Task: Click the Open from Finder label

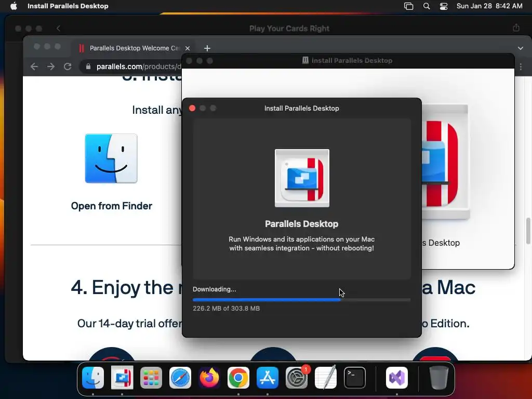Action: point(111,206)
